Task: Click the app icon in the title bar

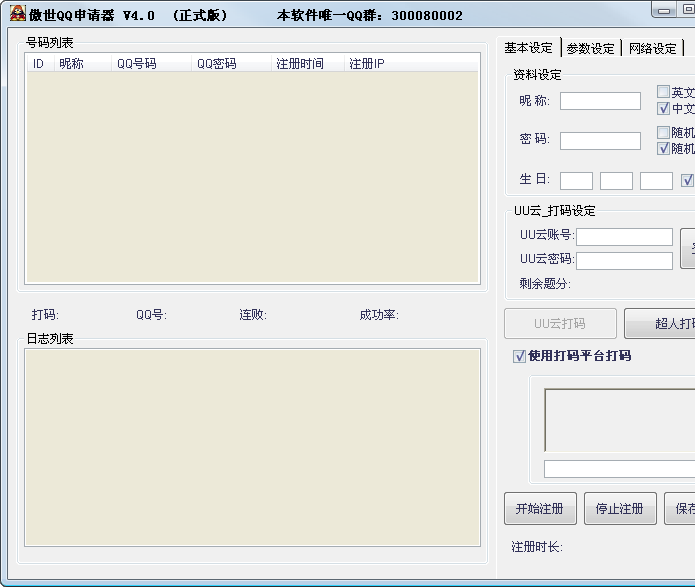Action: (x=18, y=13)
